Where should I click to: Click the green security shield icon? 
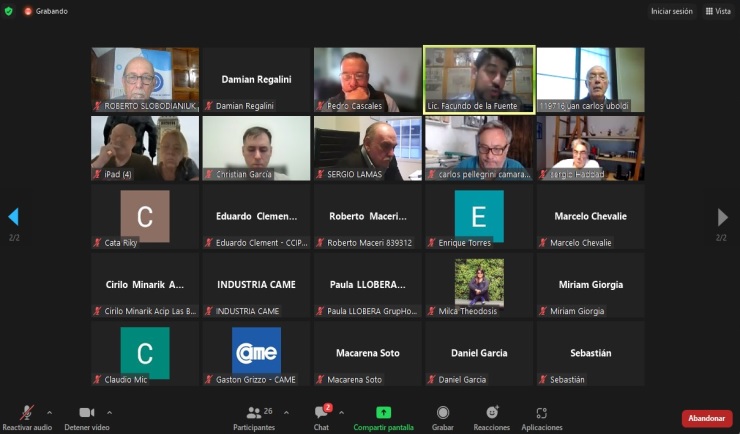[x=8, y=11]
